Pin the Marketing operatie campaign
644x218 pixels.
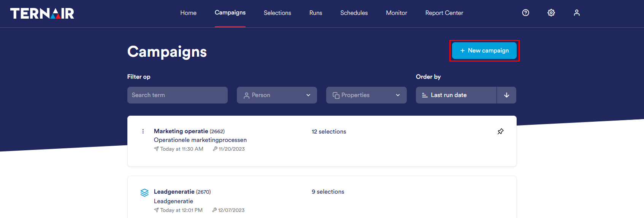[x=501, y=131]
